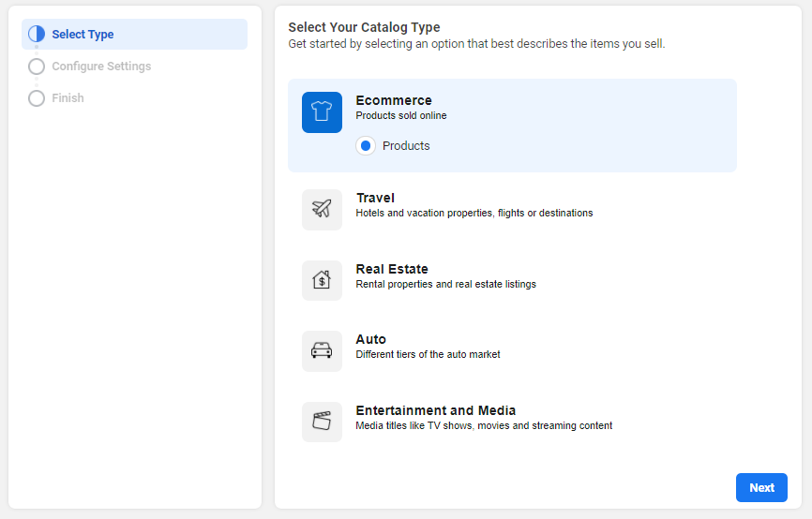812x519 pixels.
Task: Jump to the Finish step
Action: pos(68,98)
